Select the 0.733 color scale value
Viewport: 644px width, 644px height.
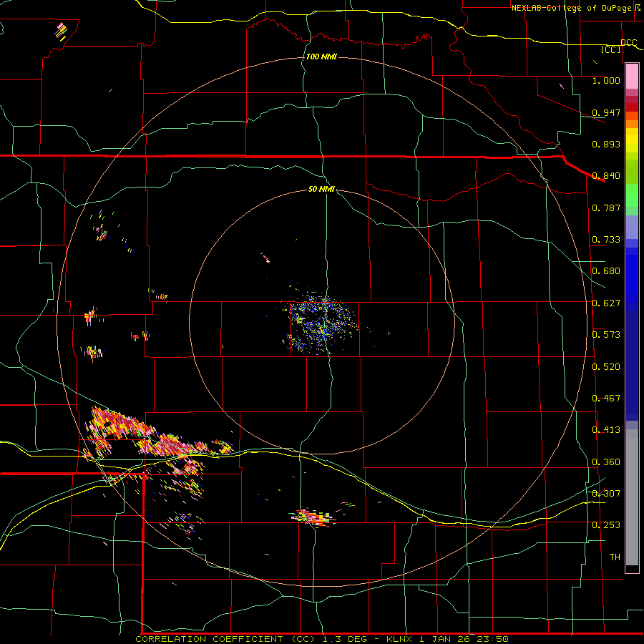point(606,240)
